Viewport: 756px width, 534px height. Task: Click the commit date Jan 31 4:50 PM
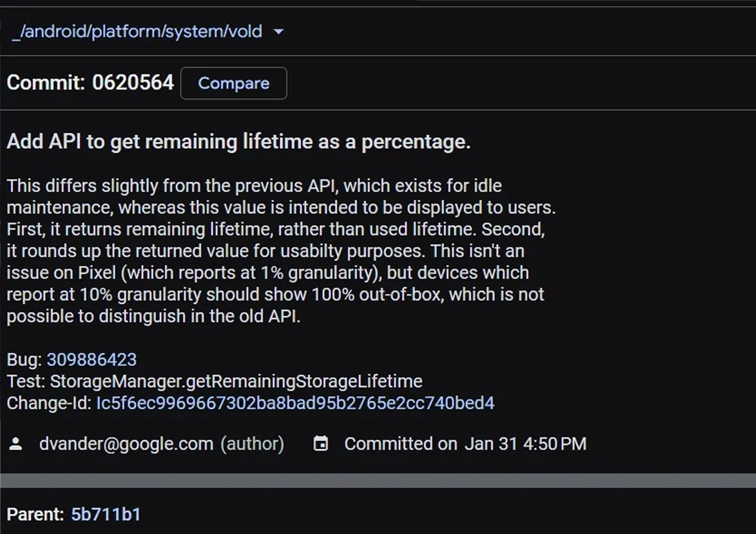tap(525, 444)
